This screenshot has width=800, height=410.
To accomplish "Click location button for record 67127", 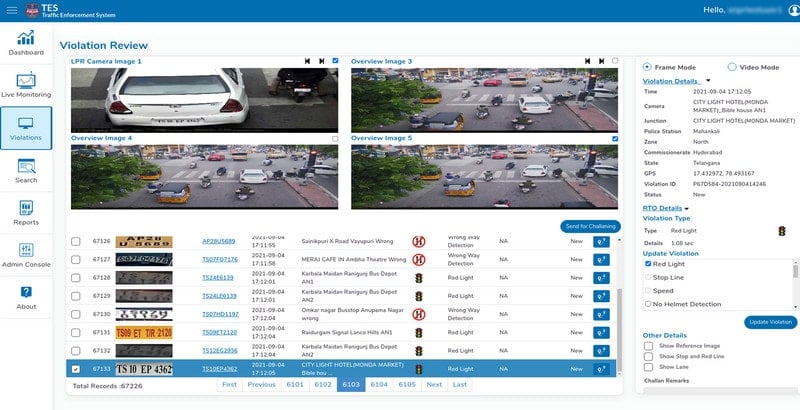I will pos(601,260).
